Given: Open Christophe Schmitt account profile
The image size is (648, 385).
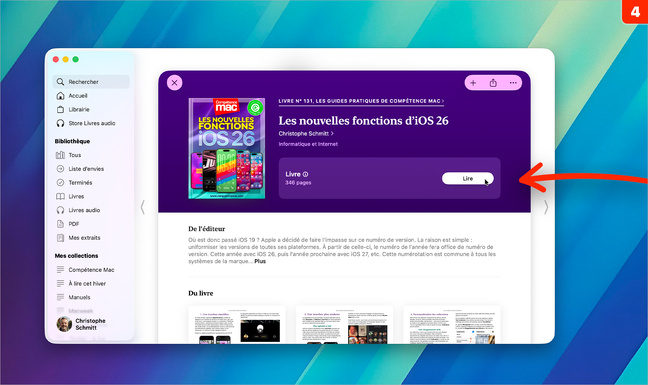Looking at the screenshot, I should click(x=81, y=324).
